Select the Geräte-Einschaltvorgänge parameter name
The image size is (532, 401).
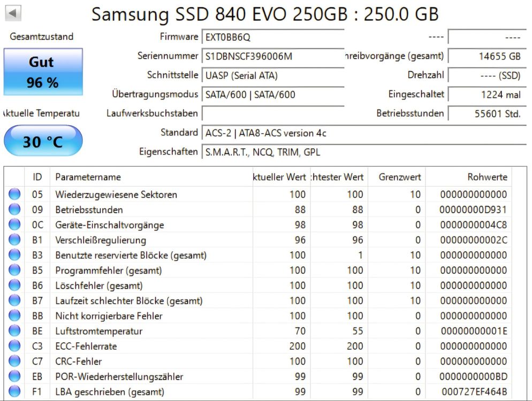(110, 225)
